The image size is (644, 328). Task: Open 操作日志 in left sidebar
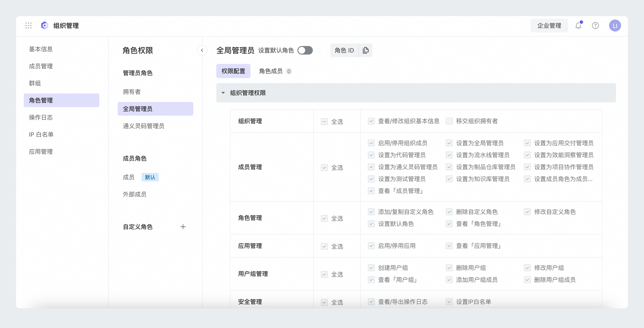click(x=61, y=117)
